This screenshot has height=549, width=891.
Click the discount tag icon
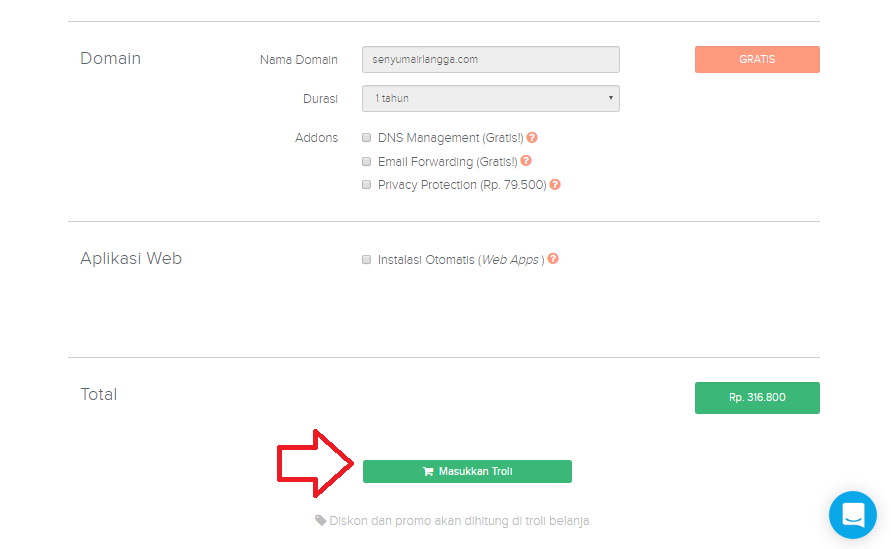[321, 521]
